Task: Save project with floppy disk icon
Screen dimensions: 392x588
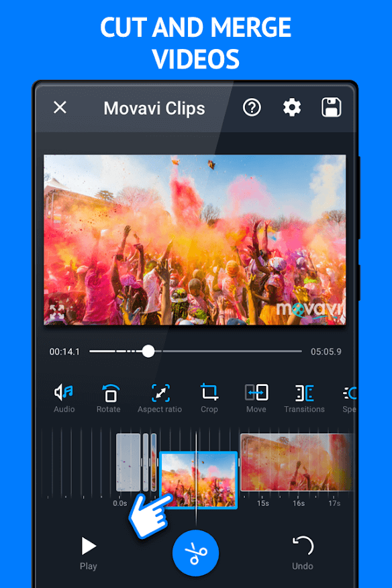Action: point(331,107)
